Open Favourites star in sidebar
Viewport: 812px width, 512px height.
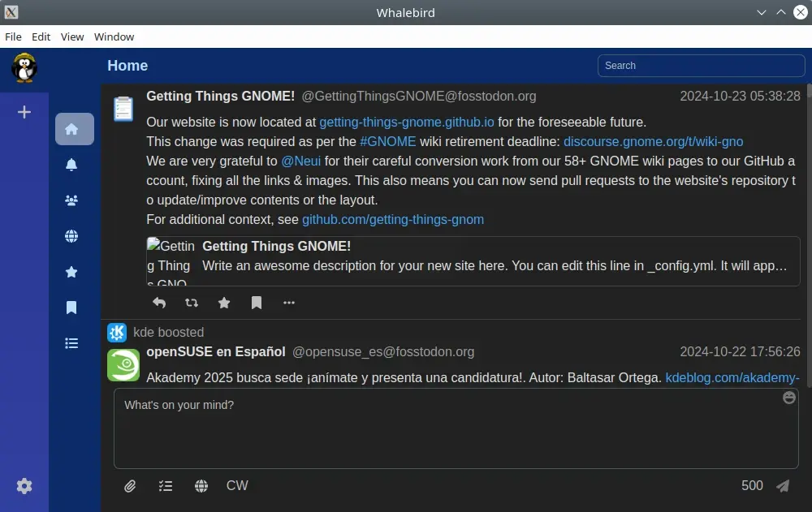[x=71, y=272]
